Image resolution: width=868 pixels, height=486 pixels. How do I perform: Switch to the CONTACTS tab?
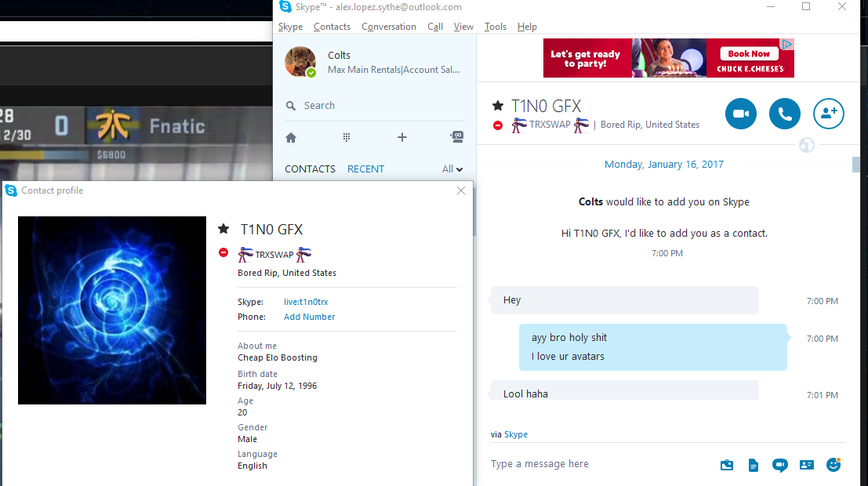310,169
